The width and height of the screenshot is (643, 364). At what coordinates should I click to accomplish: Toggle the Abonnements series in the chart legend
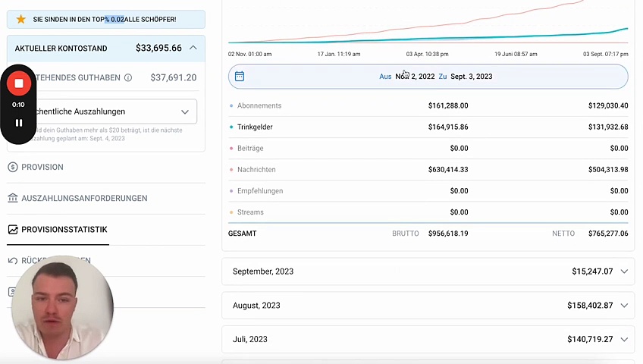(x=259, y=106)
